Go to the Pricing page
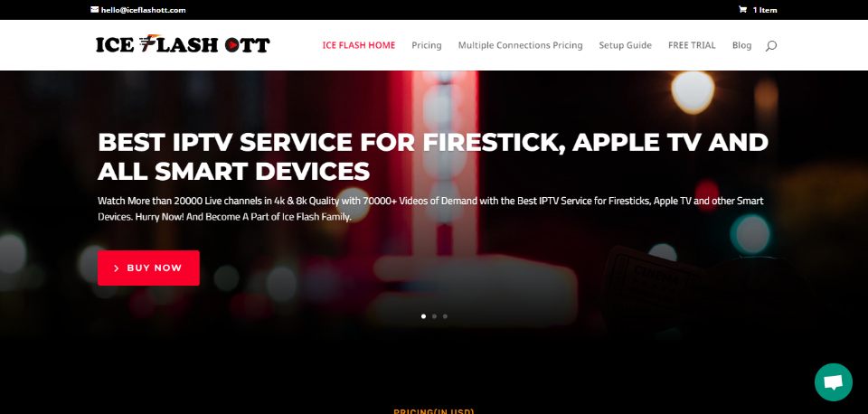The width and height of the screenshot is (868, 414). [x=426, y=45]
